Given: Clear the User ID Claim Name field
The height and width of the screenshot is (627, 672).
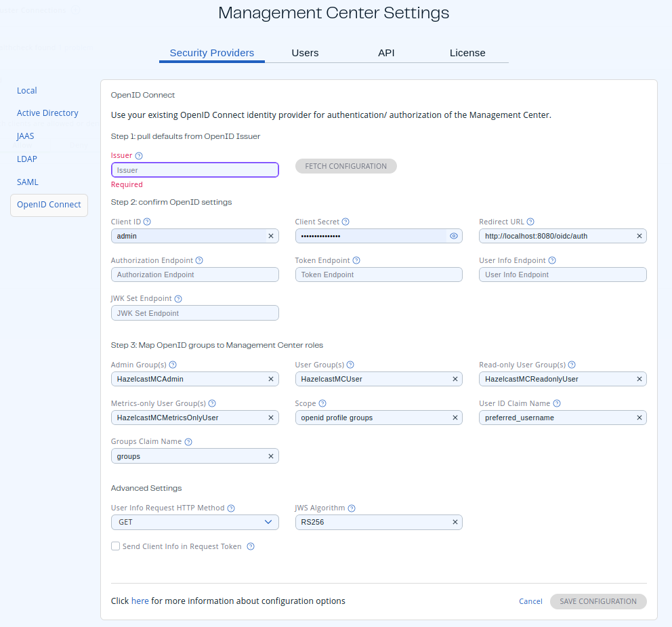Looking at the screenshot, I should [638, 418].
